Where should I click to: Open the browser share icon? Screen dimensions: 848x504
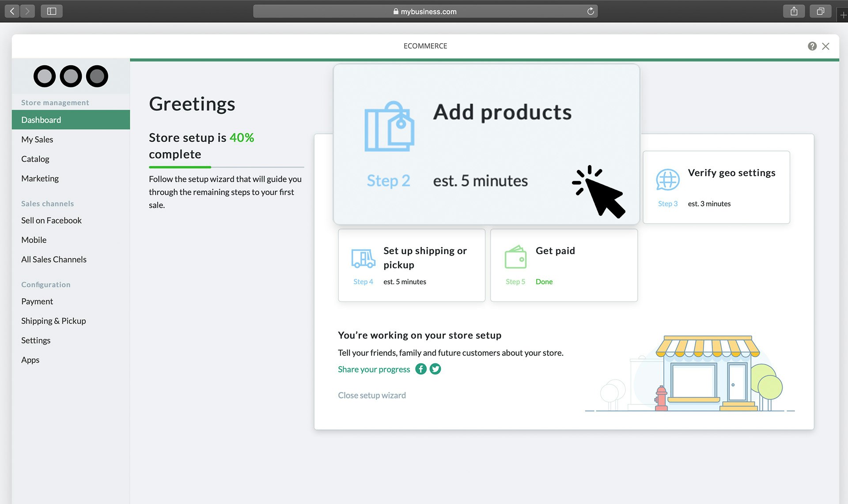pyautogui.click(x=794, y=11)
